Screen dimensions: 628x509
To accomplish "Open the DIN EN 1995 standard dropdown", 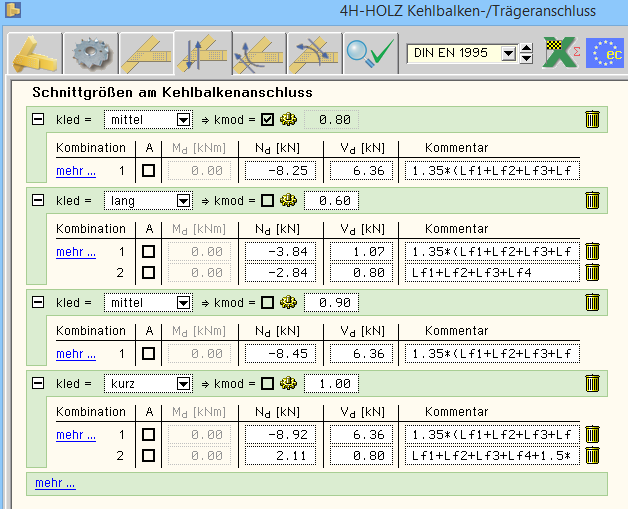I will [x=509, y=53].
